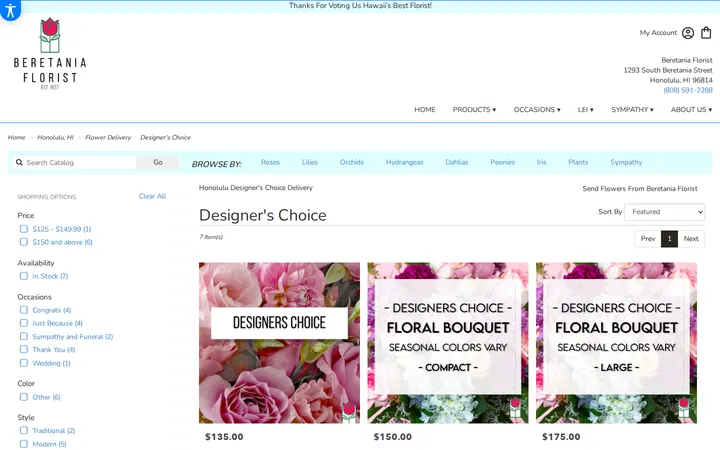This screenshot has height=450, width=720.
Task: Select page 1 in the pagination
Action: point(669,239)
